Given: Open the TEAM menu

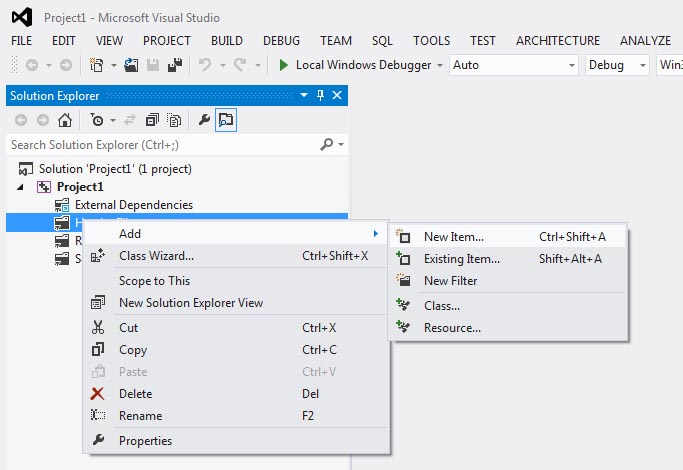Looking at the screenshot, I should pos(336,41).
